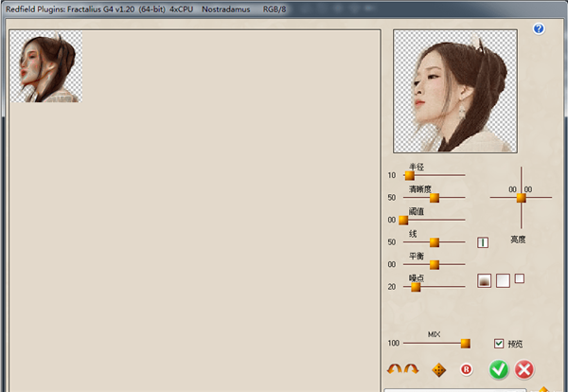
Task: Click the random dice settings icon
Action: click(x=438, y=369)
